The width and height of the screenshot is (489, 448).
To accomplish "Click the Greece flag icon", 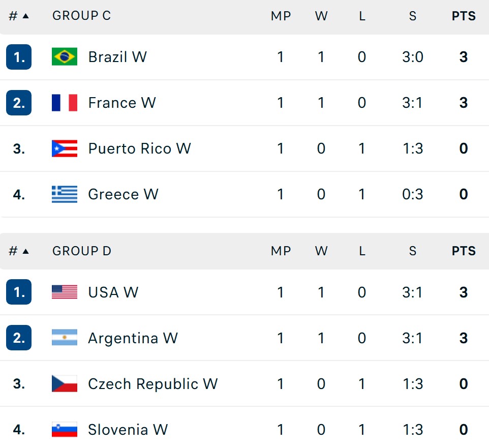I will [65, 194].
